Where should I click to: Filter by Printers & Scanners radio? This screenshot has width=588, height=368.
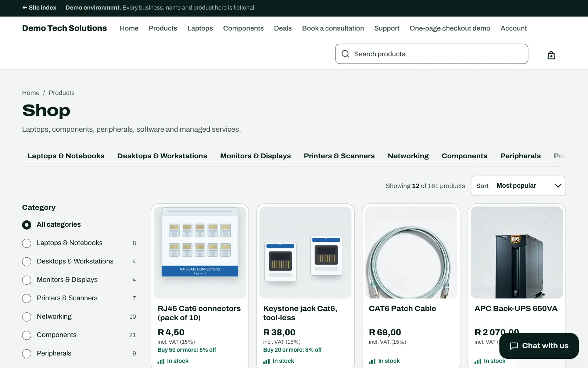tap(26, 298)
